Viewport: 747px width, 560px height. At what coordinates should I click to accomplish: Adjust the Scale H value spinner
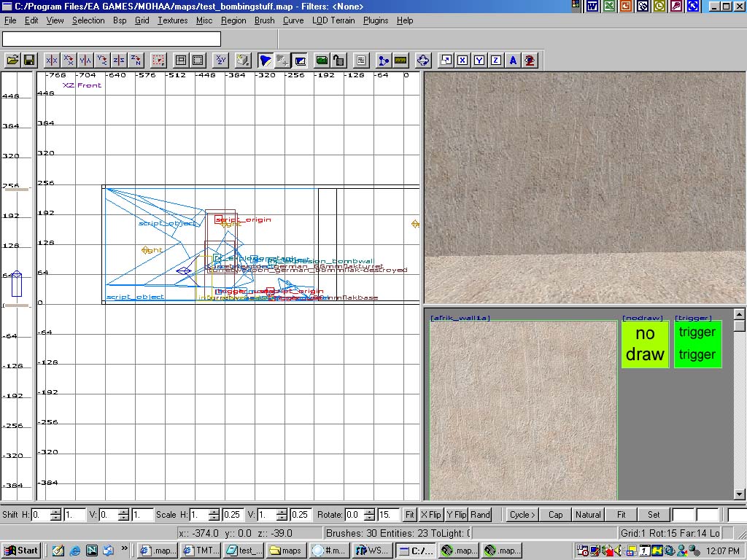coord(213,515)
